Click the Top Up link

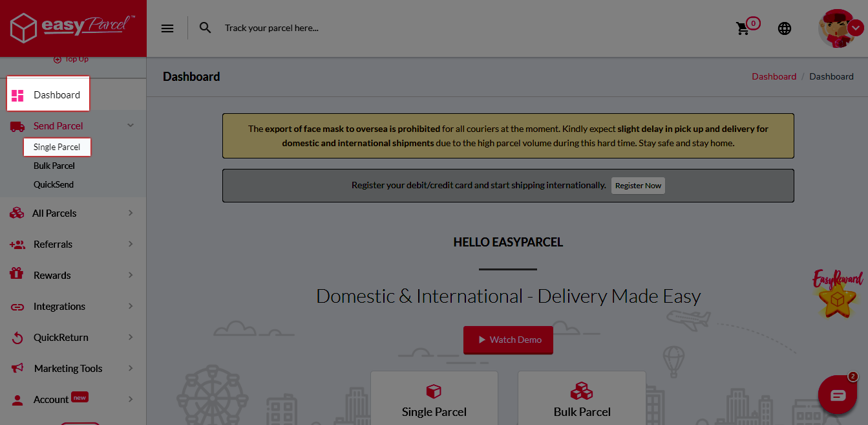[x=71, y=59]
